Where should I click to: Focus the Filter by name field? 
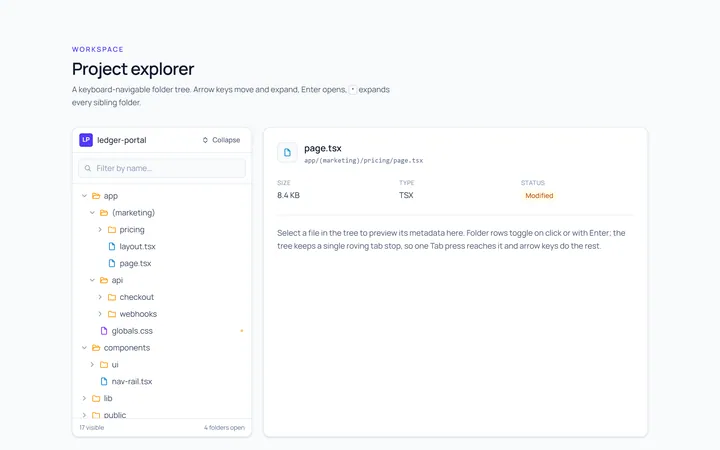point(162,169)
